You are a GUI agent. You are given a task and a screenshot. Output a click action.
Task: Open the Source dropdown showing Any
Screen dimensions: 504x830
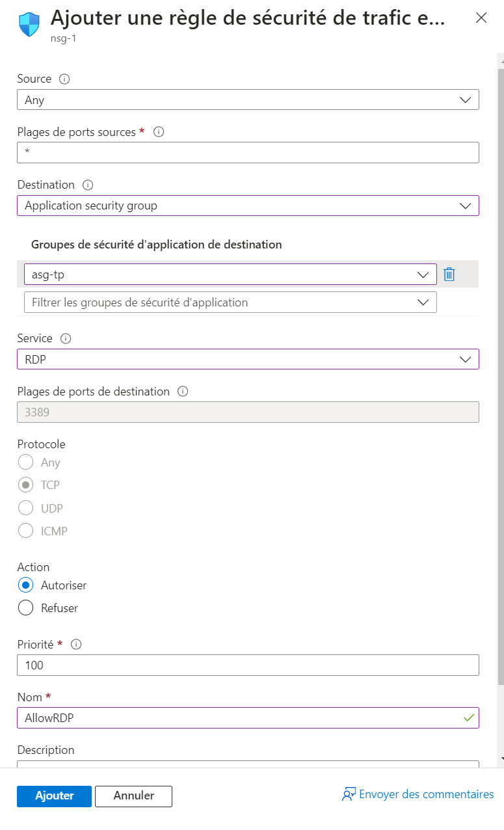[248, 100]
